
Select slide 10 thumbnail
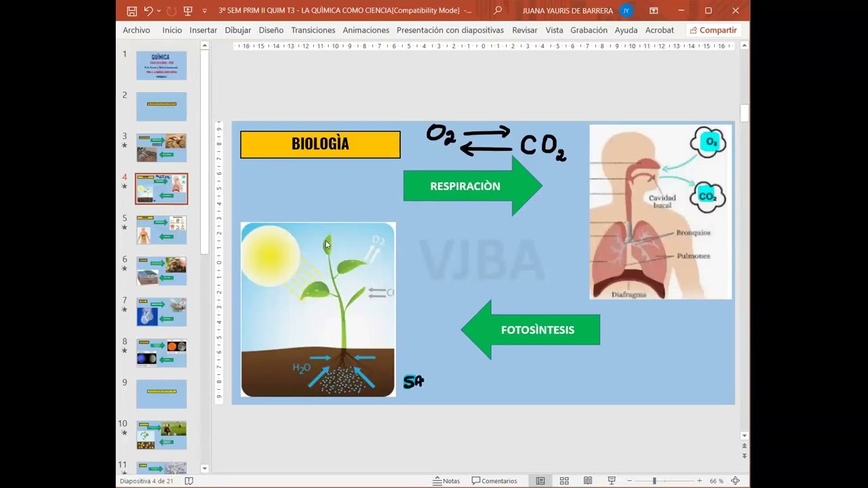pyautogui.click(x=161, y=435)
